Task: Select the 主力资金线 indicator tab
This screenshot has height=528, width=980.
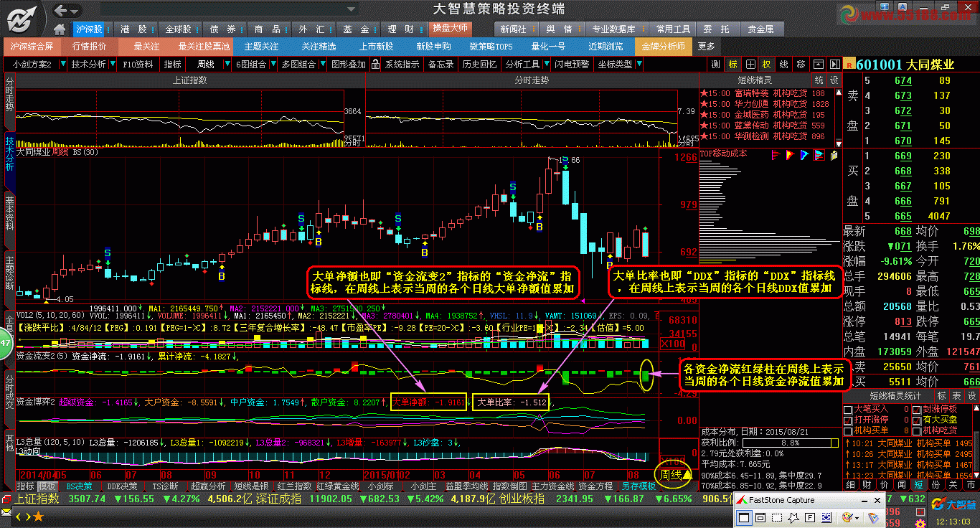Action: click(x=552, y=486)
